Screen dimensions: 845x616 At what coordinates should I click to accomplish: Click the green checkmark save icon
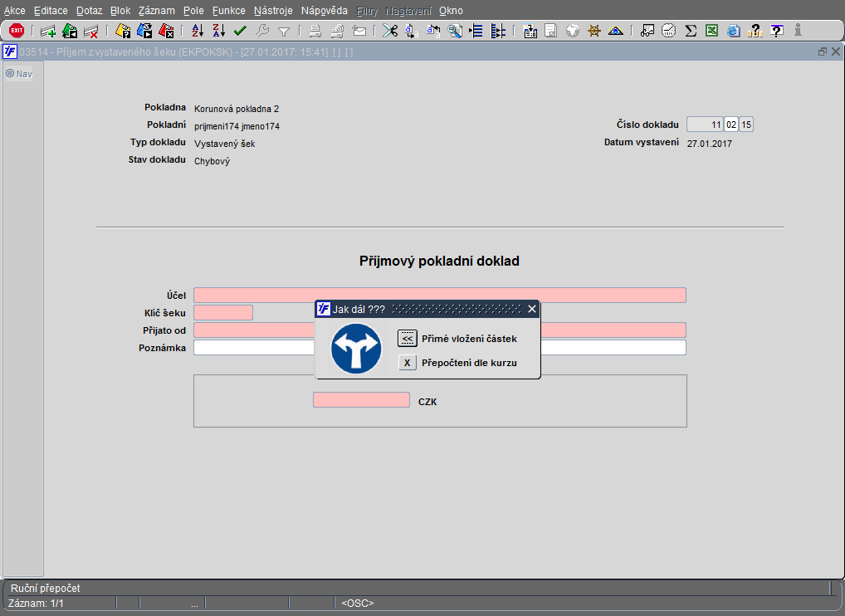[241, 32]
